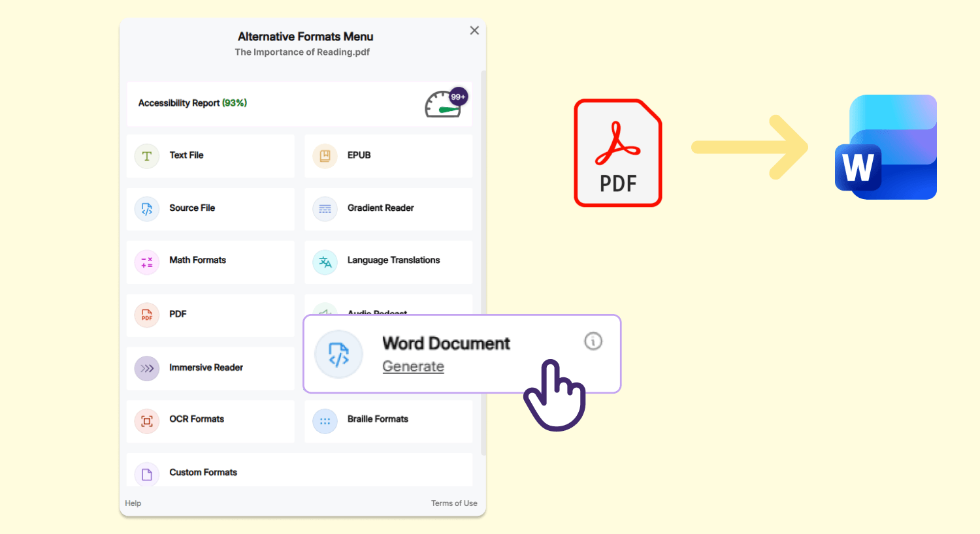Click the OCR Formats scan icon
980x534 pixels.
tap(147, 421)
